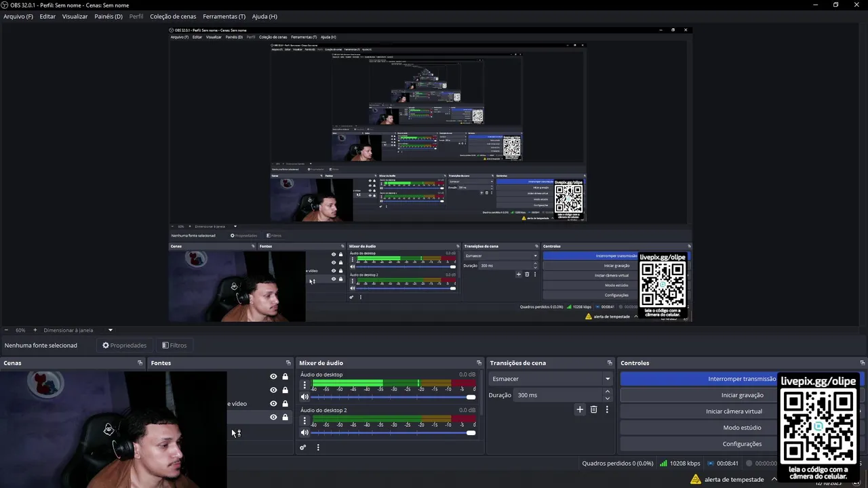This screenshot has width=868, height=488.
Task: Click Interromper transmissão to stop streaming
Action: pos(742,379)
